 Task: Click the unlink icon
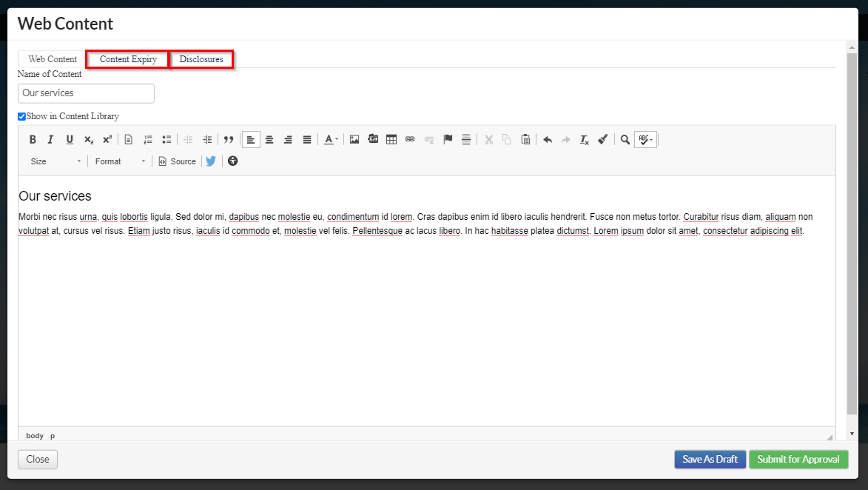pos(429,140)
